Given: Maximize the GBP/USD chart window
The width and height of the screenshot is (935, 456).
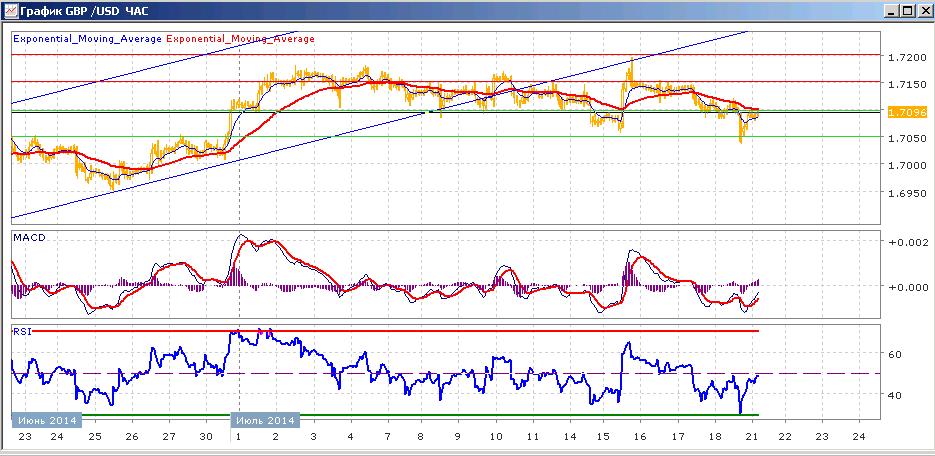Looking at the screenshot, I should click(x=907, y=11).
